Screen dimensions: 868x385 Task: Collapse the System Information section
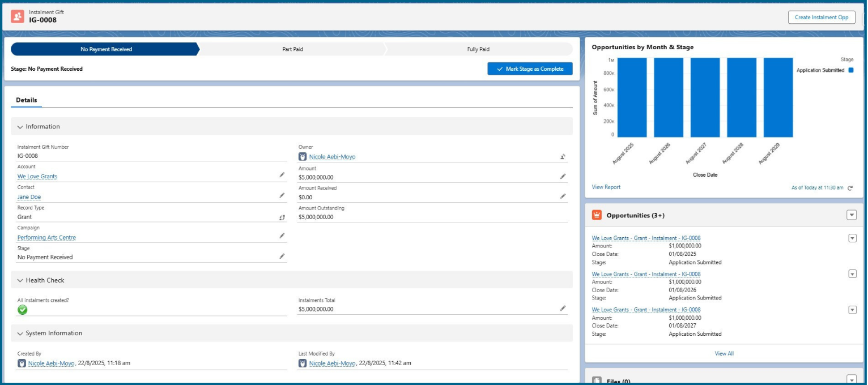[20, 333]
